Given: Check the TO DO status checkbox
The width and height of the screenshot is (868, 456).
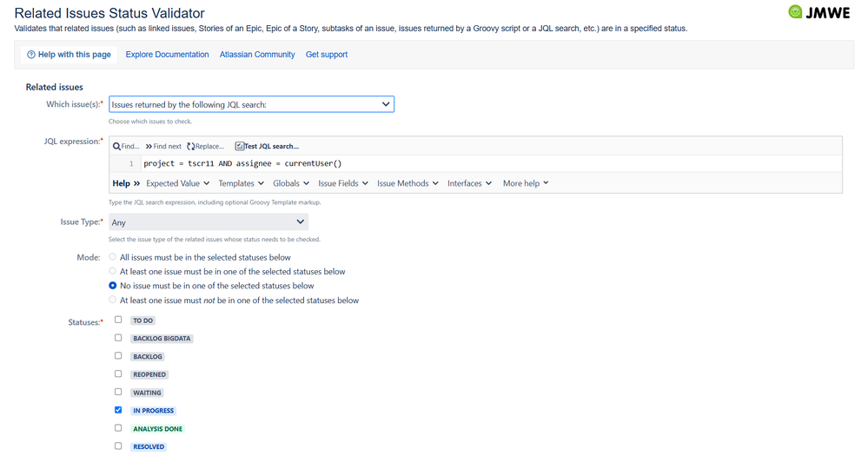Looking at the screenshot, I should [118, 320].
